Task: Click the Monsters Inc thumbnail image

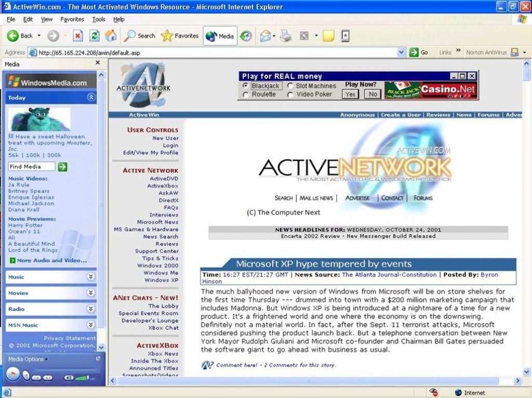Action: pyautogui.click(x=39, y=119)
